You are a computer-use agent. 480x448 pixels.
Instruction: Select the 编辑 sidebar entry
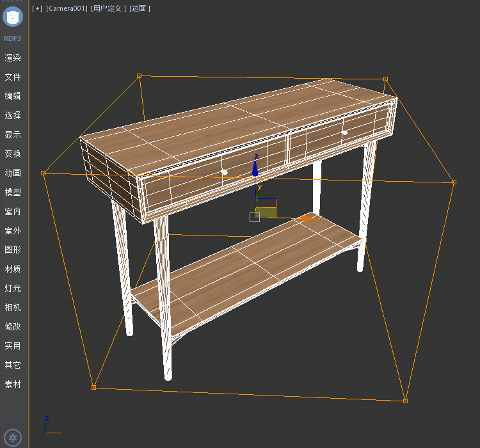(13, 96)
